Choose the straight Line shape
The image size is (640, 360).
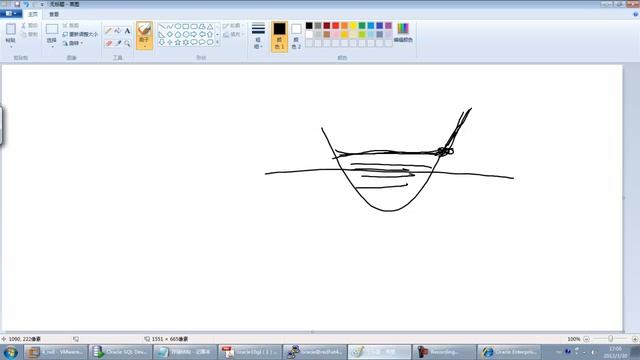click(x=162, y=26)
